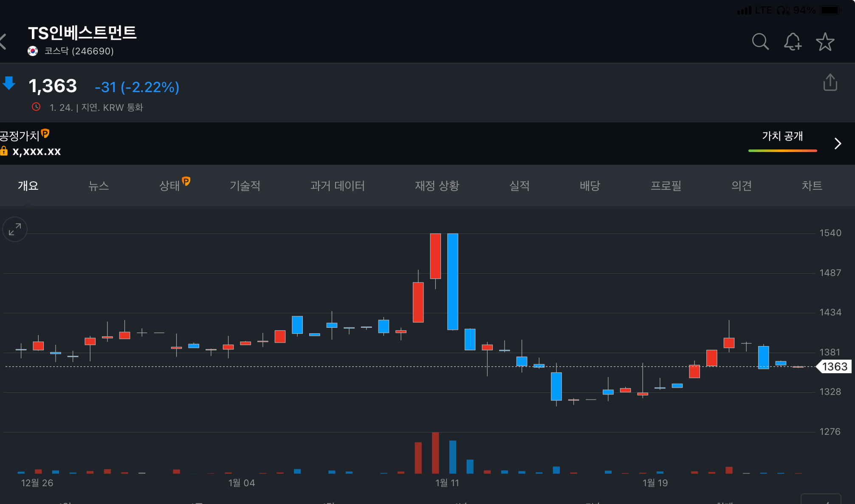The height and width of the screenshot is (504, 855).
Task: Open the 재정 상황 tab
Action: 437,186
